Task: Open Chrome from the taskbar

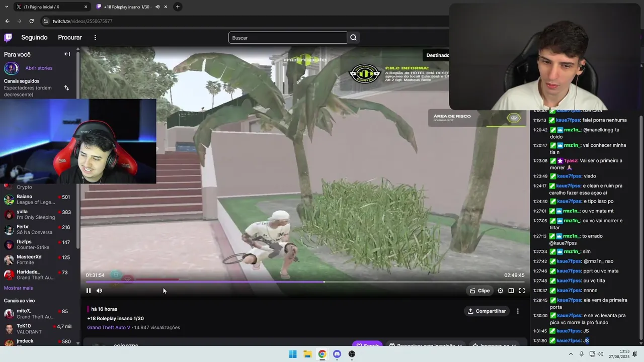Action: pyautogui.click(x=322, y=354)
